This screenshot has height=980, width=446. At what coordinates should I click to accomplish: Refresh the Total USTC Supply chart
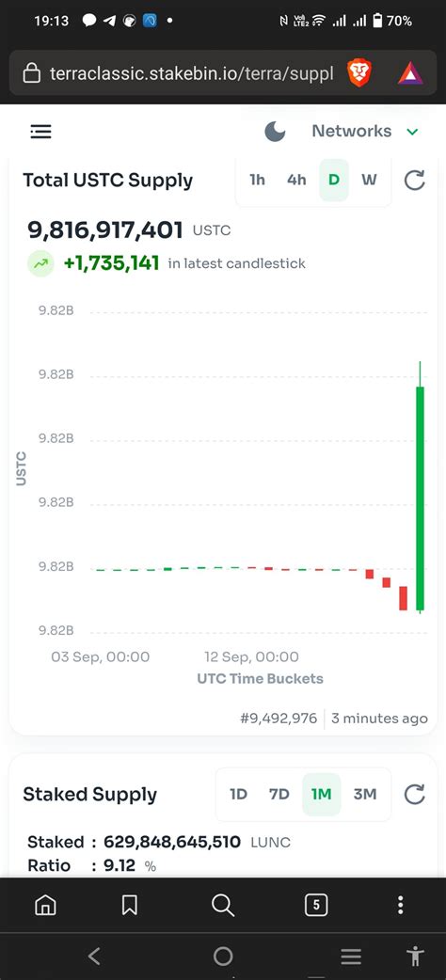click(414, 180)
